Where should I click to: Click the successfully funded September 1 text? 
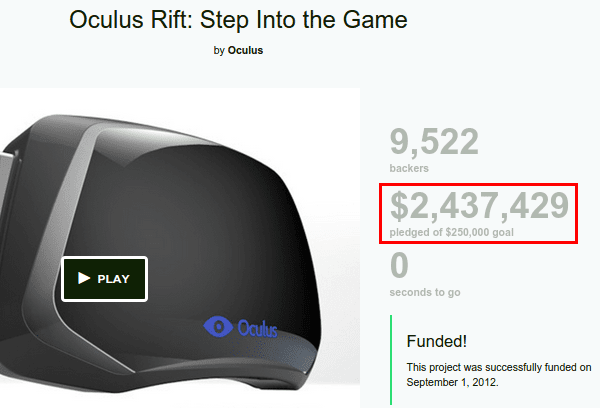click(499, 375)
